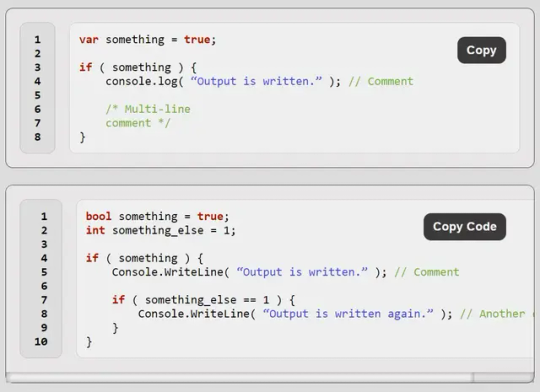Click line number 8 in first code block
Screen dimensions: 540x392
(38, 137)
